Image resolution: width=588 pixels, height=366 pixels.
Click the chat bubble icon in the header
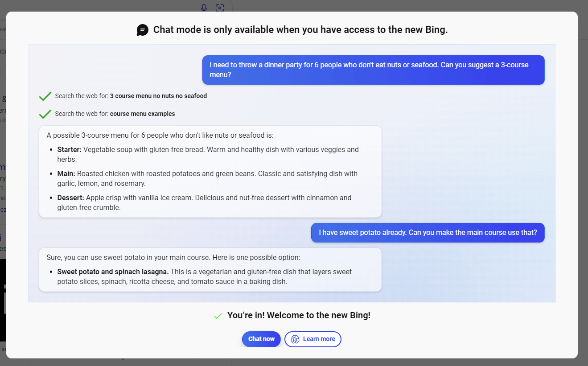click(x=142, y=30)
